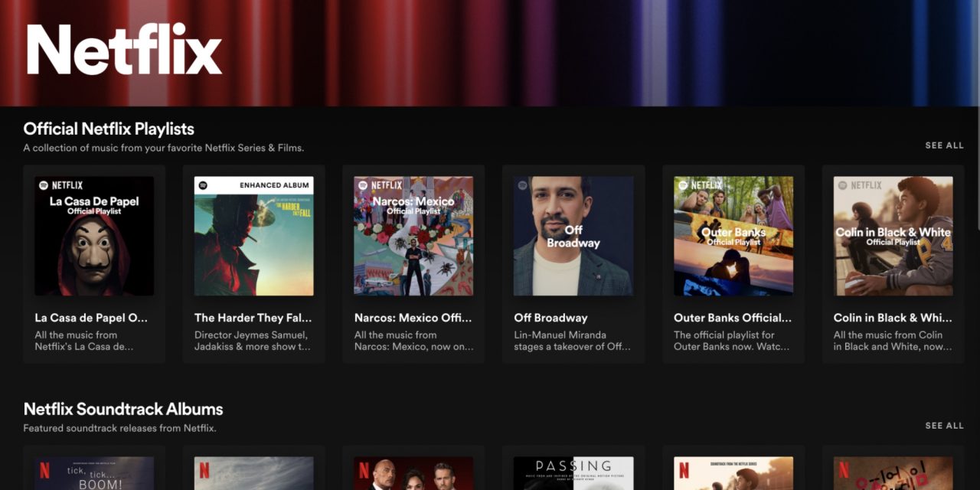See all Official Netflix Playlists
The height and width of the screenshot is (490, 980).
(944, 145)
